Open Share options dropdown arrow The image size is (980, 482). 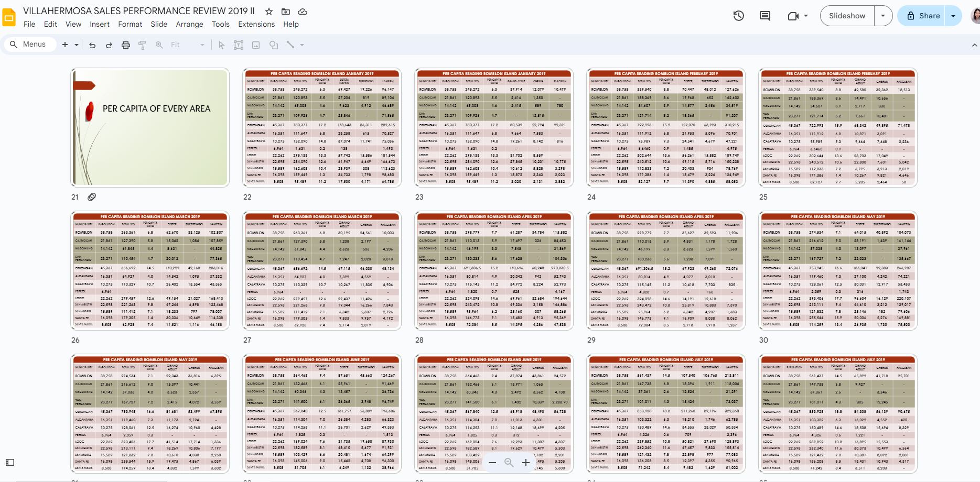point(953,16)
